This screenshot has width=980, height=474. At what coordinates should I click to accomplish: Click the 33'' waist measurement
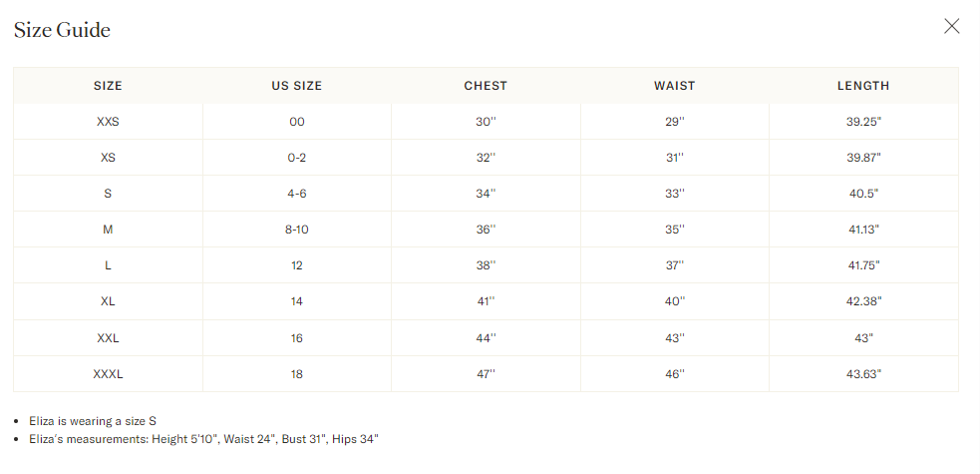(675, 194)
